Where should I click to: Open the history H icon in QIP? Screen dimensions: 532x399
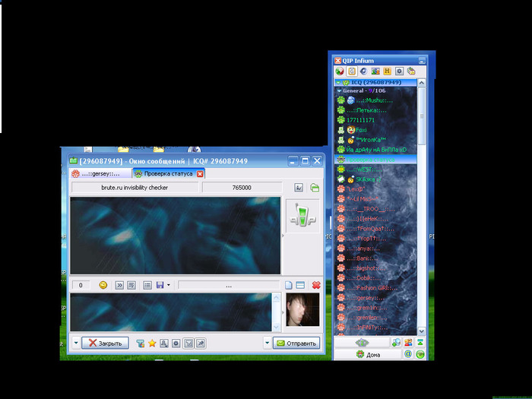(x=387, y=71)
